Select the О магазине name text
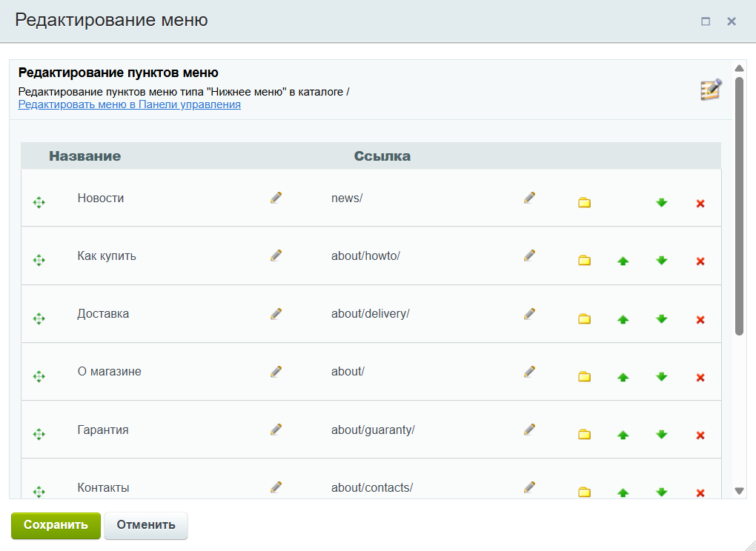This screenshot has height=551, width=756. coord(110,371)
